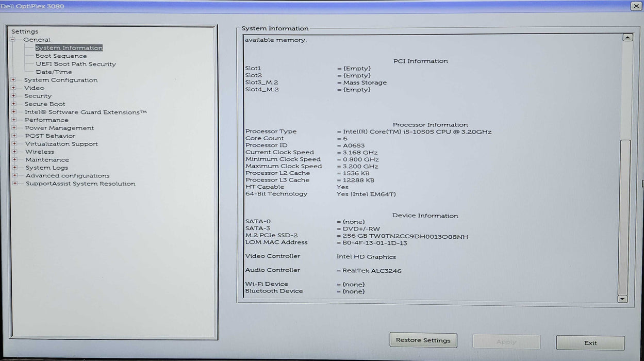Expand the Wireless node
The height and width of the screenshot is (361, 644).
(14, 152)
